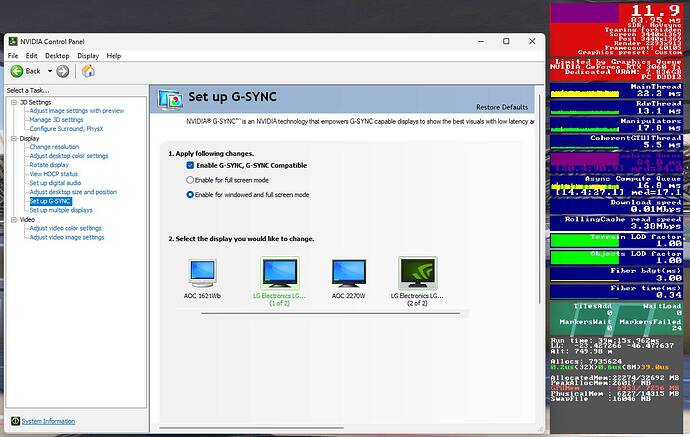Click the green Back arrow icon
This screenshot has height=437, width=690.
pos(17,71)
